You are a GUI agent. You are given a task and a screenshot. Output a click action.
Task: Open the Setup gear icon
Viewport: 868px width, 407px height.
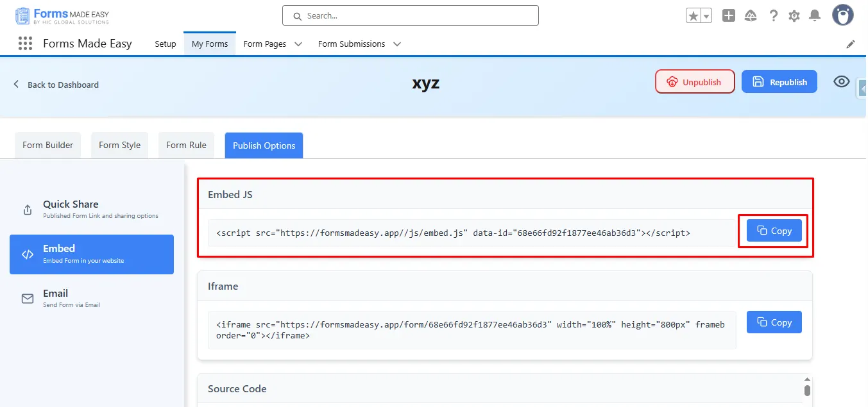point(794,16)
